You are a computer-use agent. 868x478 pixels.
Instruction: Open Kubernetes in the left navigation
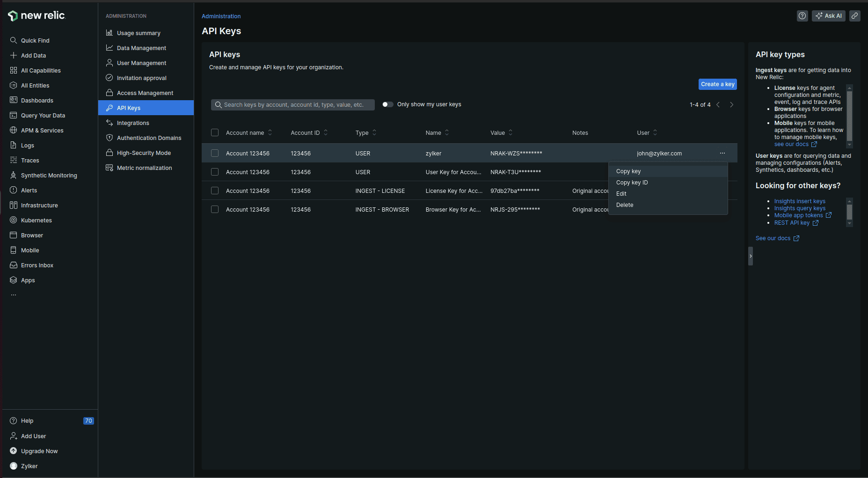(36, 221)
